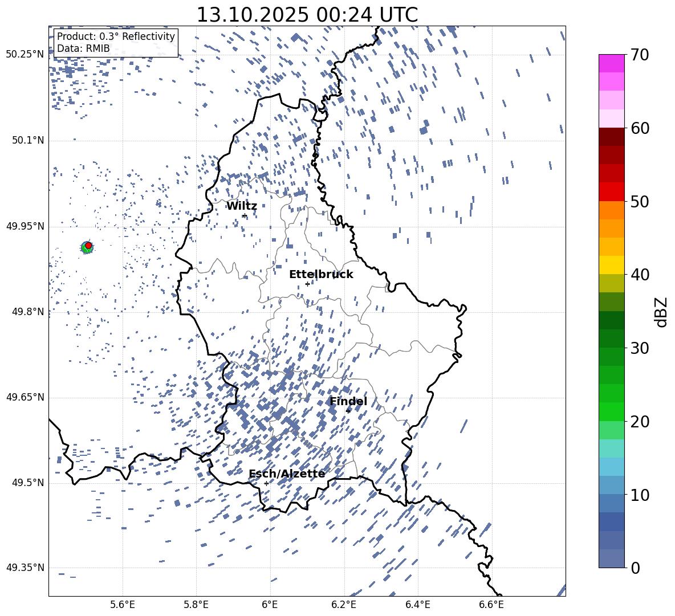The height and width of the screenshot is (616, 675).
Task: Click the cross marker below Ettelbruck
Action: (307, 284)
